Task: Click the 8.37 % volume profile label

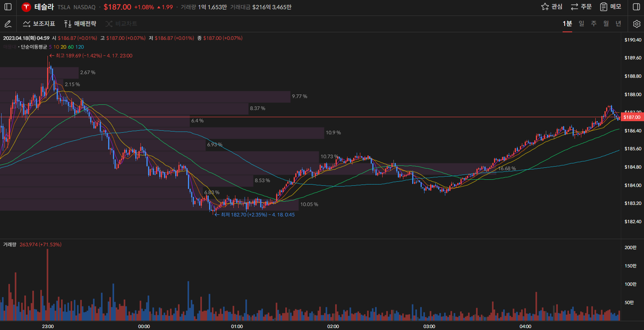Action: tap(257, 108)
